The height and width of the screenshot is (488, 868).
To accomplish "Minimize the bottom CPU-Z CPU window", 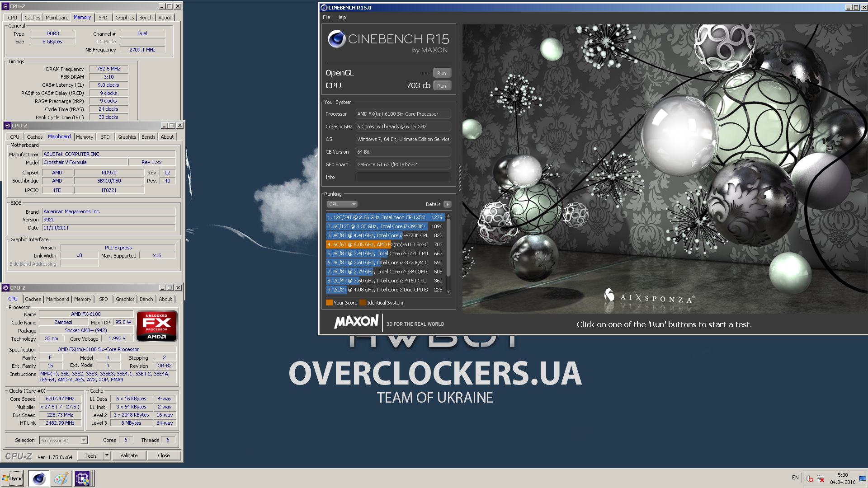I will (162, 288).
